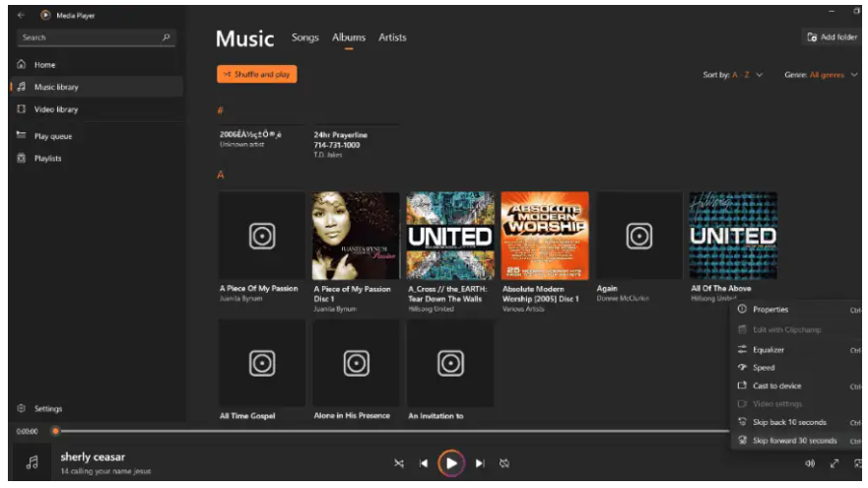
Task: Open An Invitation to album cover
Action: pos(450,363)
